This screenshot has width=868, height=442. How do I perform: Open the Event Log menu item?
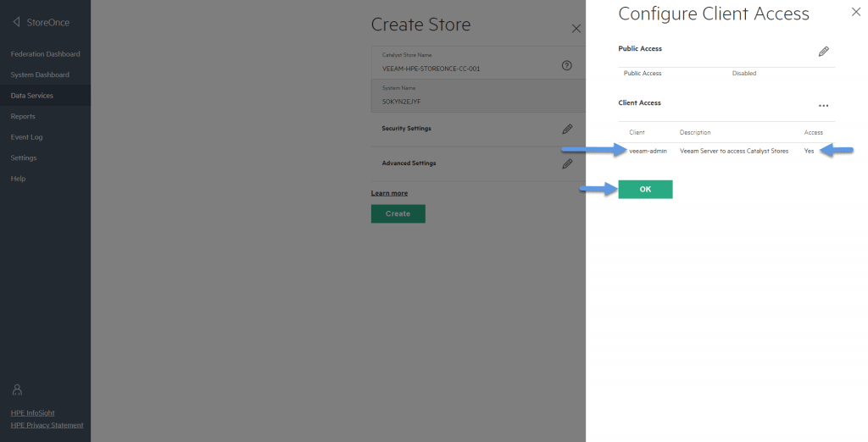pyautogui.click(x=26, y=137)
